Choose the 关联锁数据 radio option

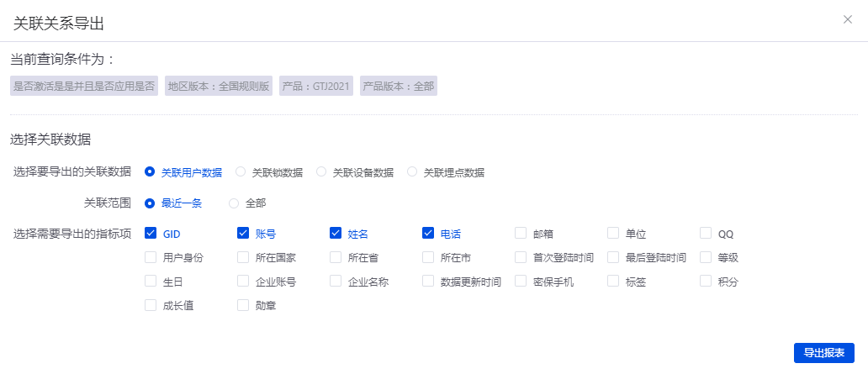[x=241, y=172]
